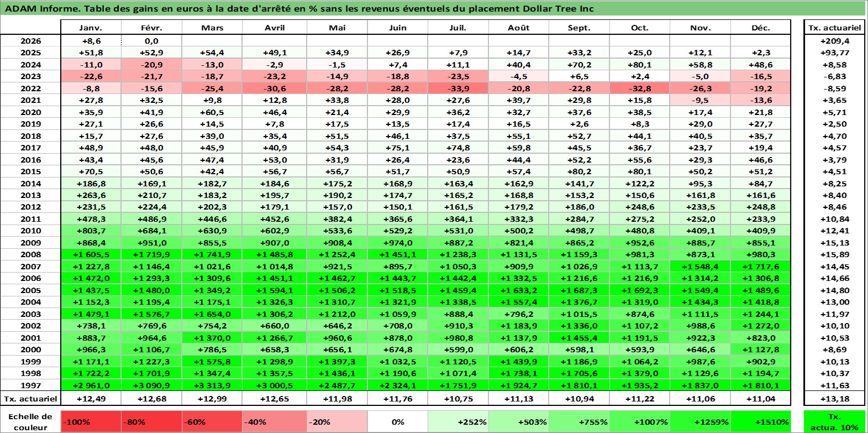
Task: Click the Oct. column header
Action: click(x=640, y=28)
